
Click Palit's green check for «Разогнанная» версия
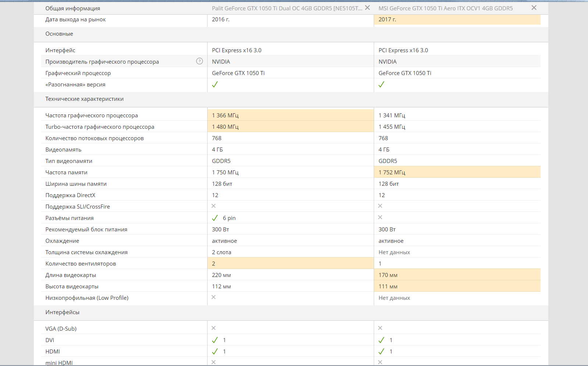[x=215, y=84]
